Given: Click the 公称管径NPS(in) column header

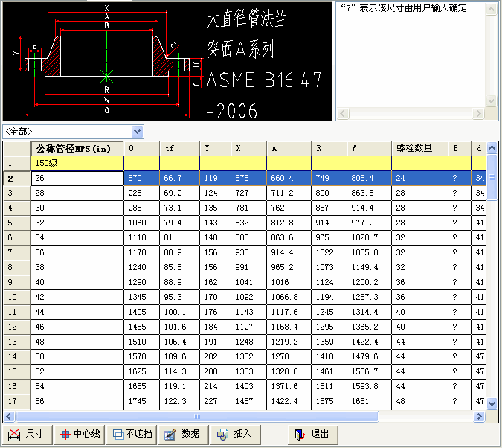Looking at the screenshot, I should 77,148.
